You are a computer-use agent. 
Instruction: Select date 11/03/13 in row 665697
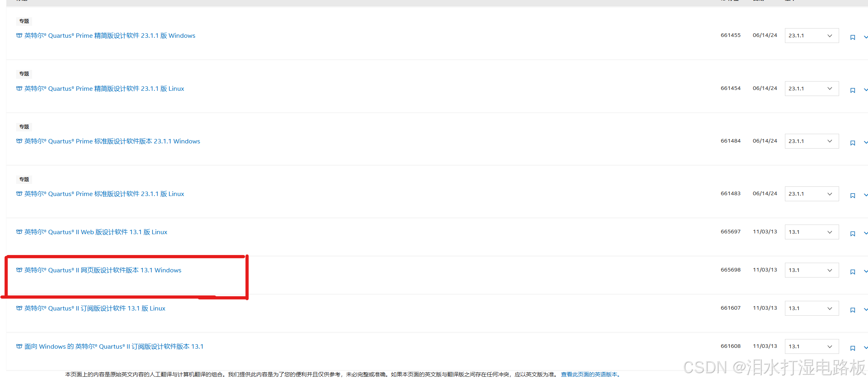[x=765, y=232]
